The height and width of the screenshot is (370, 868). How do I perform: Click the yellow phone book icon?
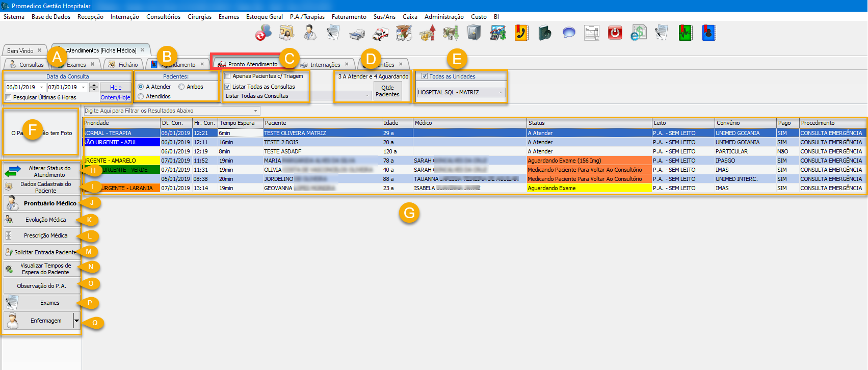[521, 33]
